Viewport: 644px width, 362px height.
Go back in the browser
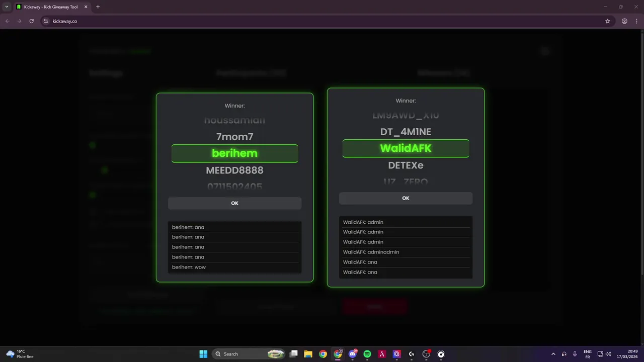[7, 21]
